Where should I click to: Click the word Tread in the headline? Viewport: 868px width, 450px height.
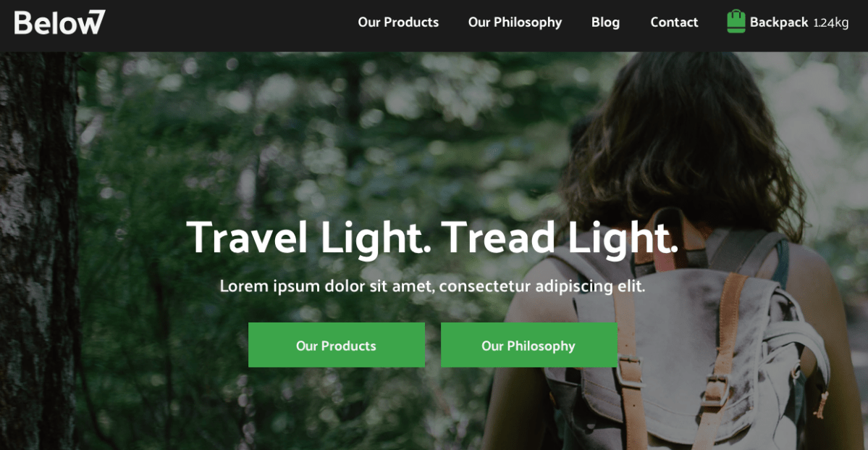498,237
